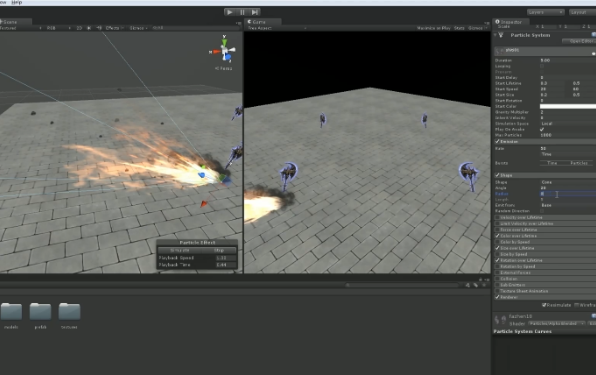This screenshot has height=375, width=596.
Task: Open the Shape Cone dropdown
Action: (x=568, y=182)
